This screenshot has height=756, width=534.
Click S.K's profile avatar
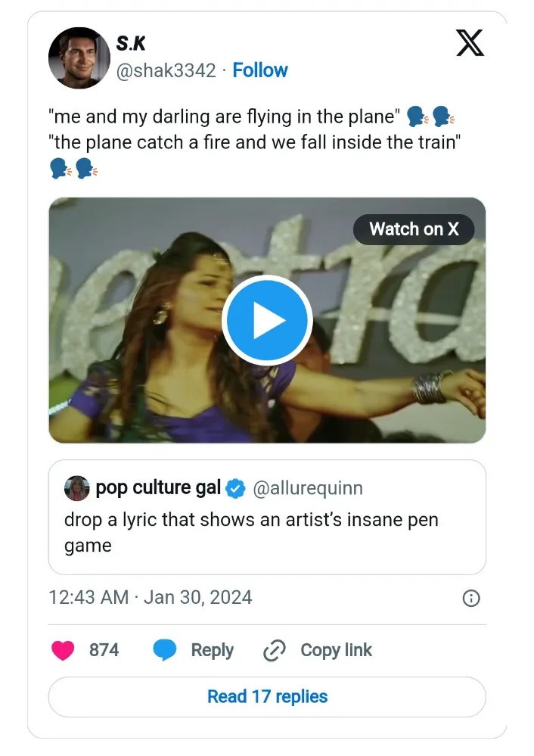click(x=79, y=58)
